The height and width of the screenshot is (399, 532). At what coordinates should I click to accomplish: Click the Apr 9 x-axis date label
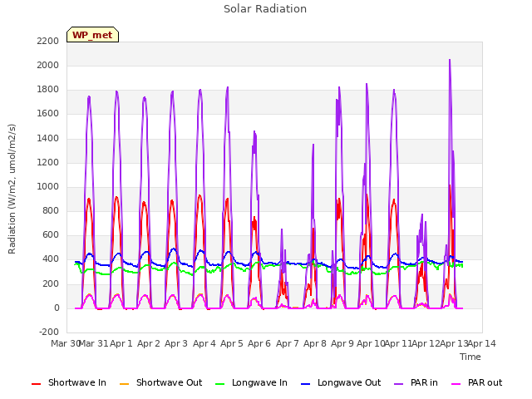coord(342,343)
